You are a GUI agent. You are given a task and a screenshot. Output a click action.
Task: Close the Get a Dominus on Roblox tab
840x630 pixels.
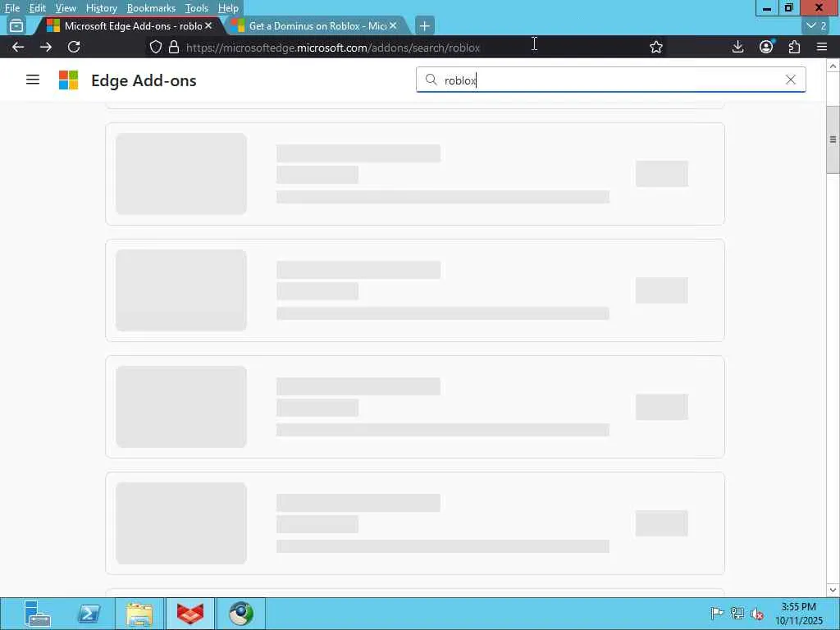[x=393, y=25]
